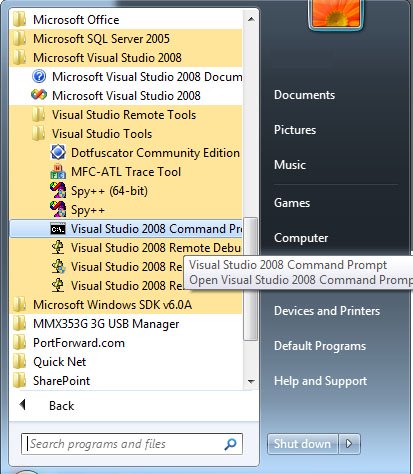
Task: Open Help and Support
Action: point(320,381)
